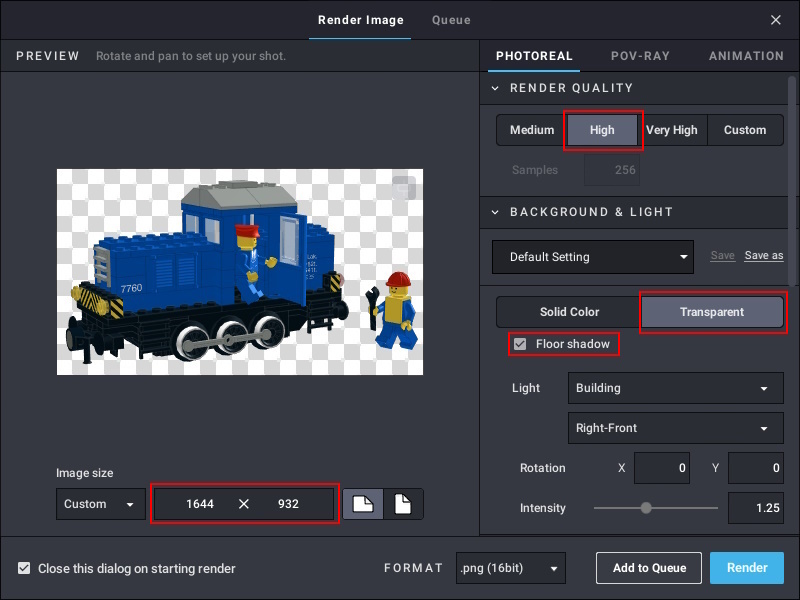Image resolution: width=800 pixels, height=600 pixels.
Task: Uncheck Close this dialog on starting render
Action: tap(24, 568)
